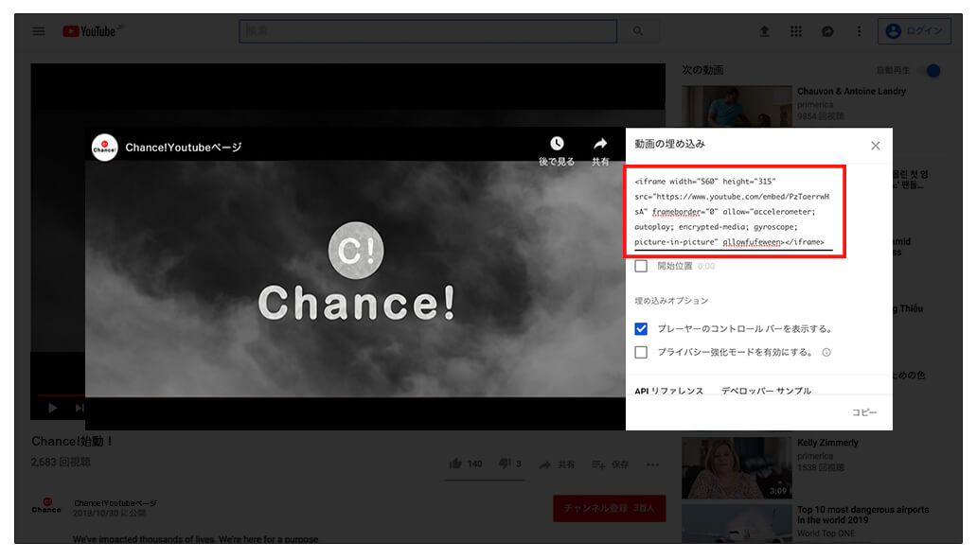977x560 pixels.
Task: Click the video upload icon
Action: (x=764, y=31)
